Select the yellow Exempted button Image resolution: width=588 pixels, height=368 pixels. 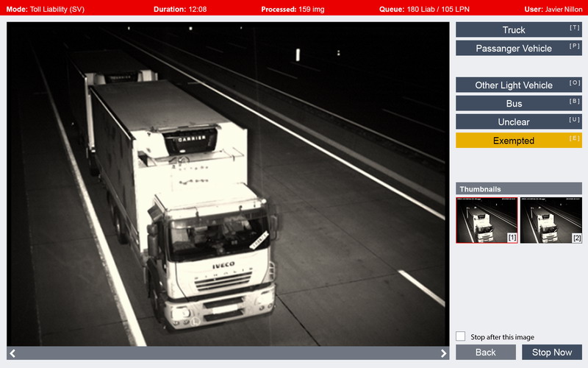(x=519, y=141)
